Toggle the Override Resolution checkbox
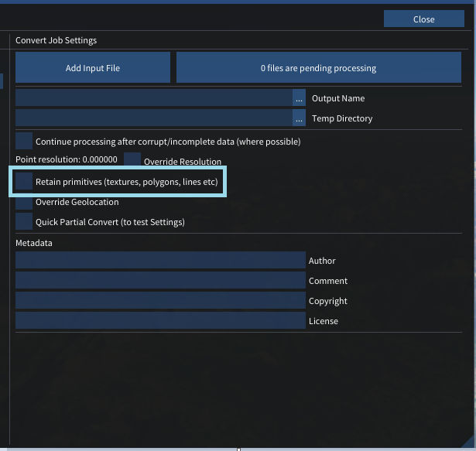Viewport: 476px width, 451px height. 132,159
